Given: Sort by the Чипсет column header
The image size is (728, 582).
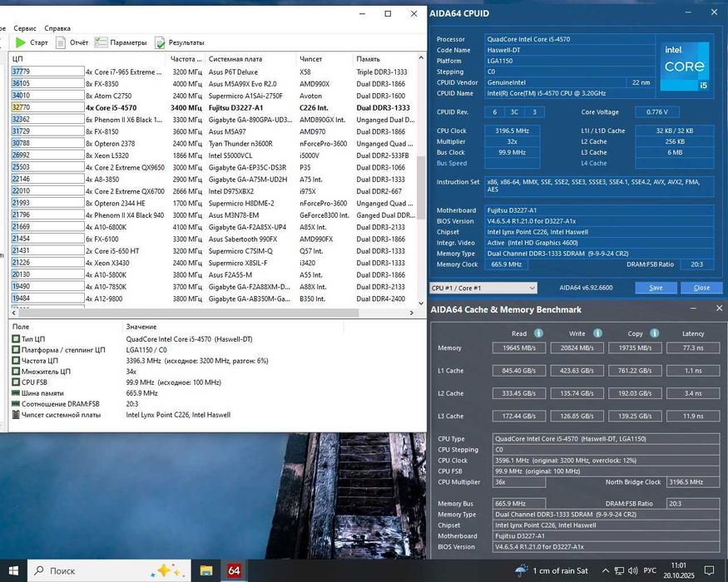Looking at the screenshot, I should click(x=324, y=59).
